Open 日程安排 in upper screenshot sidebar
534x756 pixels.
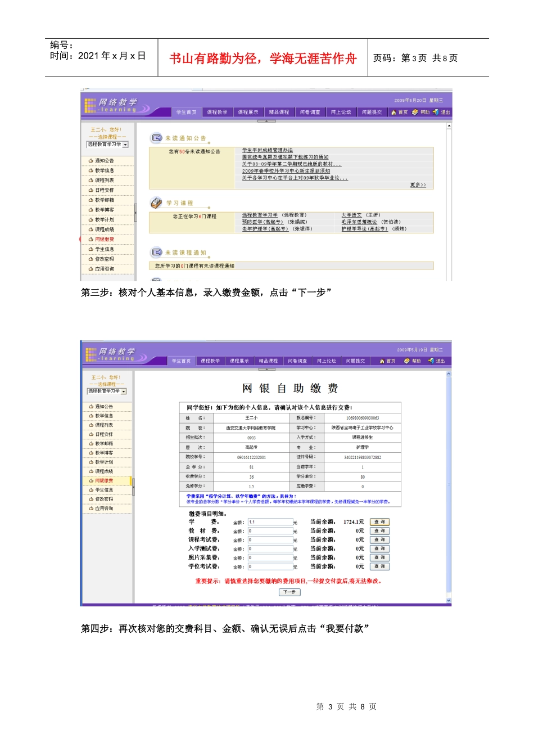point(104,190)
